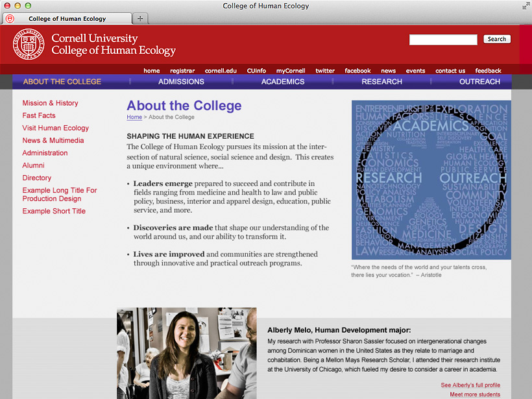
Task: Visit the twitter link
Action: point(324,71)
